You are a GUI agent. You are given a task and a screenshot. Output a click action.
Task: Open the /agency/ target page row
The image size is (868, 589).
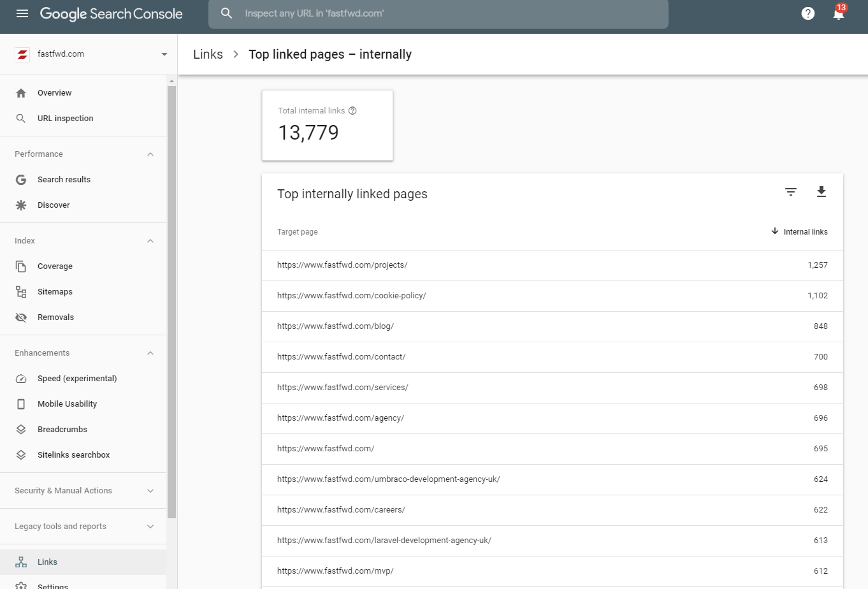tap(553, 418)
